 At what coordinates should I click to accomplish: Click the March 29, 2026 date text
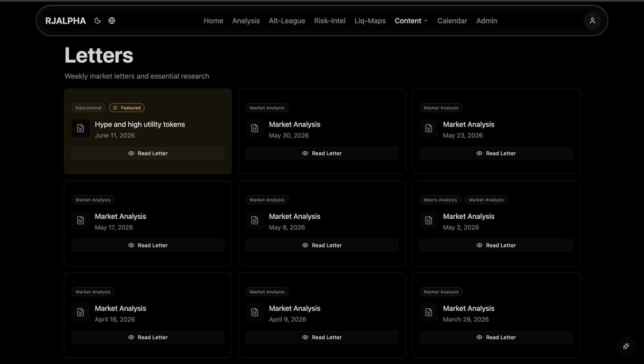(466, 320)
